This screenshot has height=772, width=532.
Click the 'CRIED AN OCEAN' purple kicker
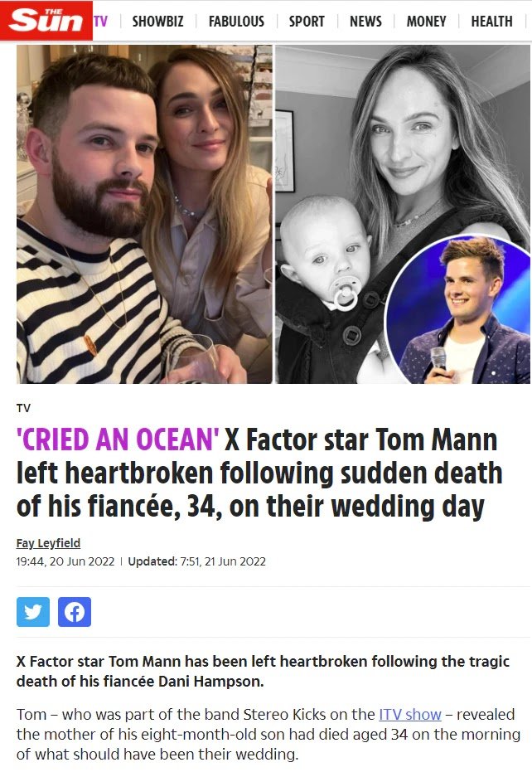(x=118, y=439)
